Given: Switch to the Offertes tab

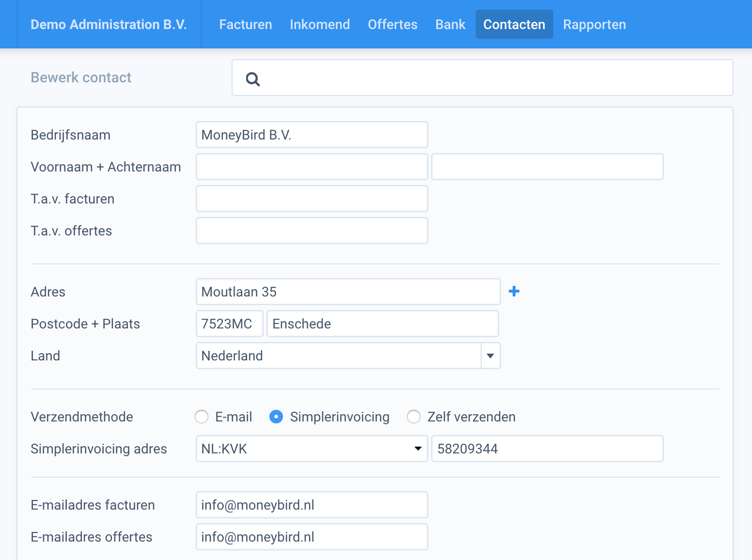Looking at the screenshot, I should point(392,24).
